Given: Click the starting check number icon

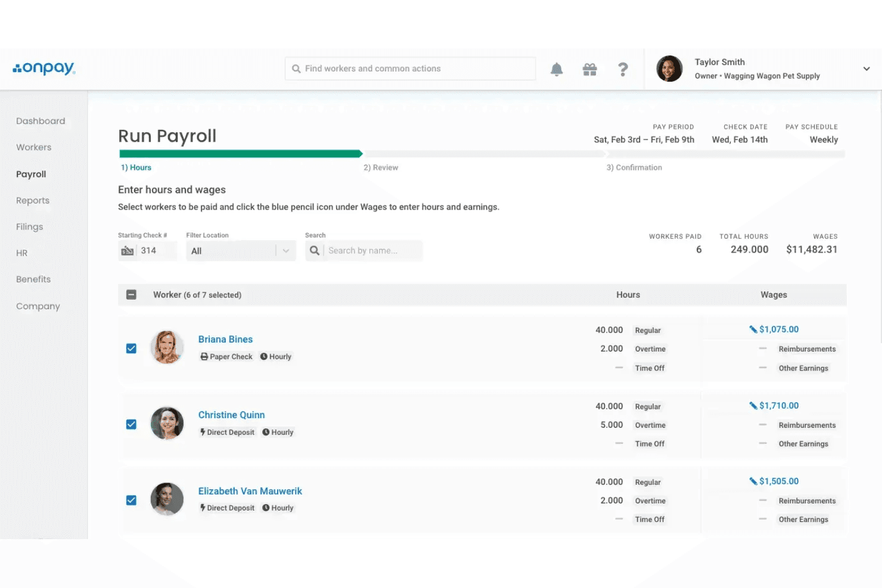Looking at the screenshot, I should (x=127, y=251).
